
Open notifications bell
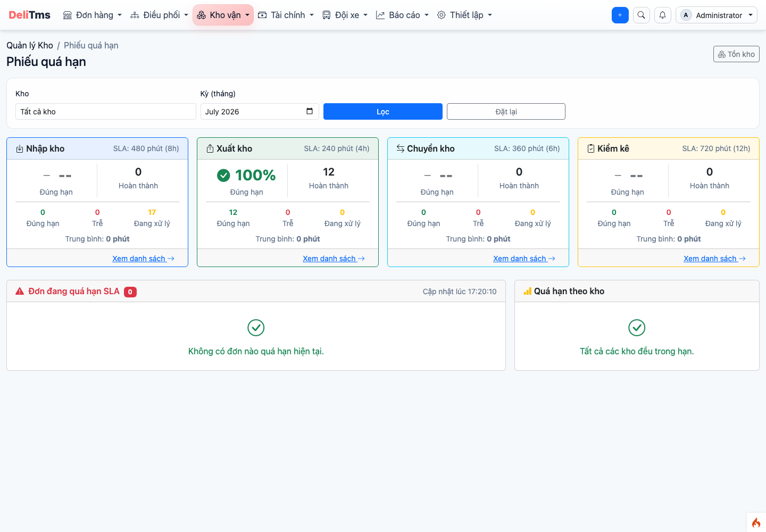663,15
